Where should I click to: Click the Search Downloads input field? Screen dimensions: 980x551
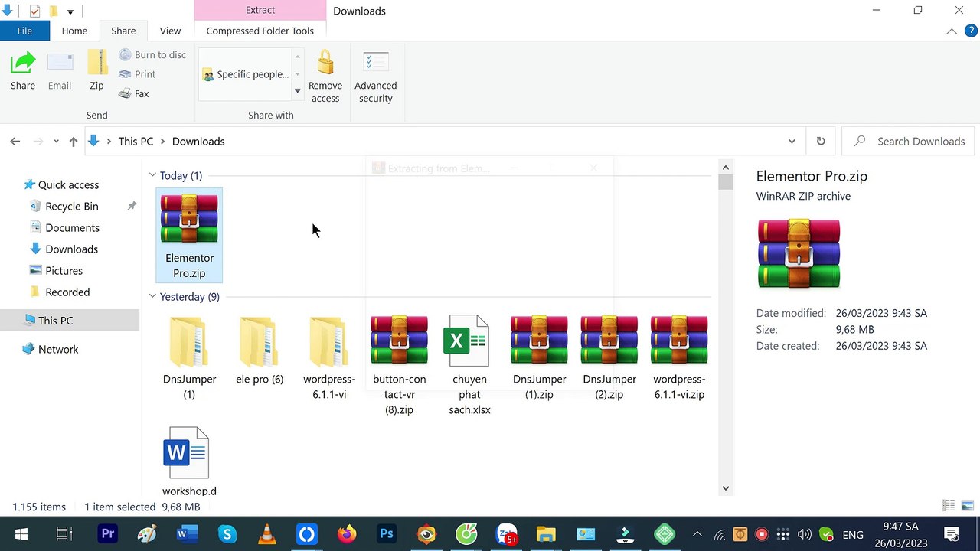click(x=908, y=141)
